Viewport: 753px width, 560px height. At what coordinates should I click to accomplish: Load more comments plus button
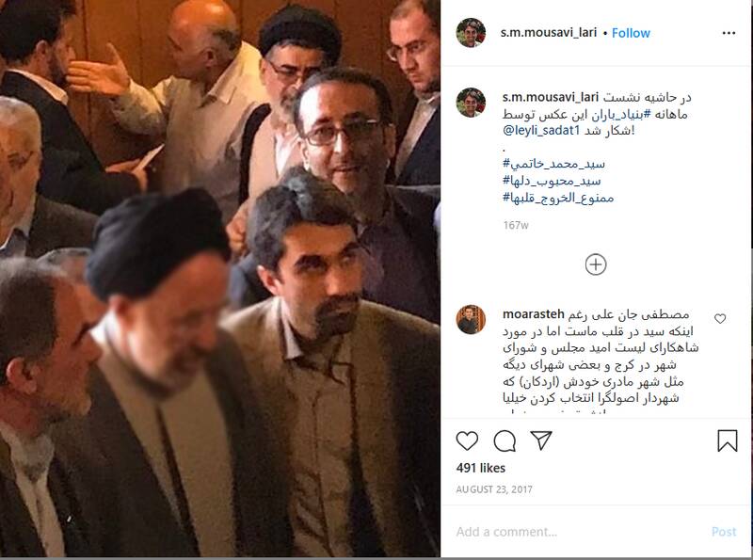596,264
